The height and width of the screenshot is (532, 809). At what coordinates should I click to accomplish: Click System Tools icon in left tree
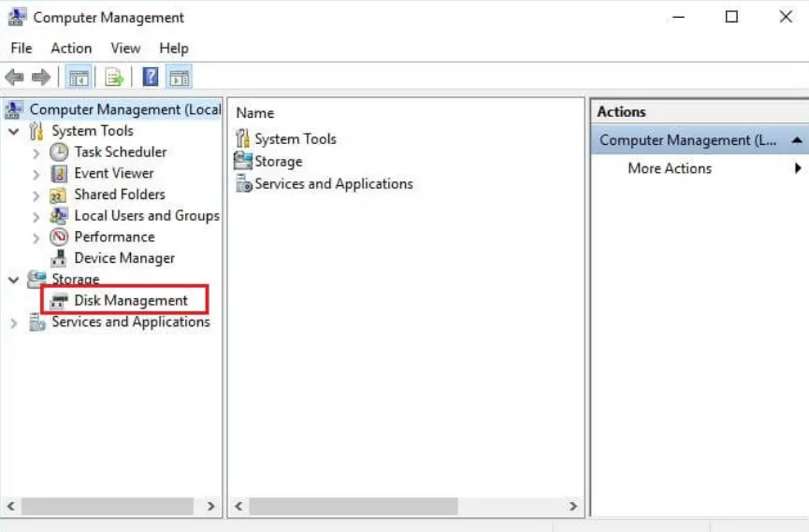coord(36,131)
